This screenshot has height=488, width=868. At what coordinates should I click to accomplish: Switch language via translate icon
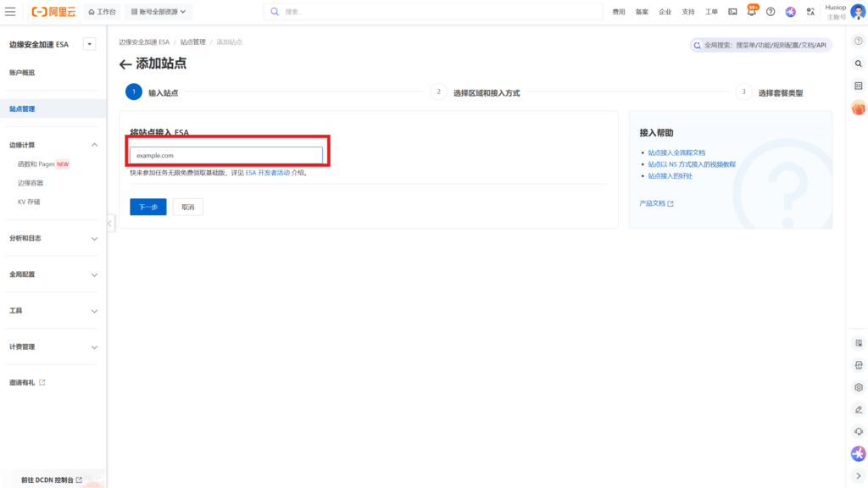[810, 12]
